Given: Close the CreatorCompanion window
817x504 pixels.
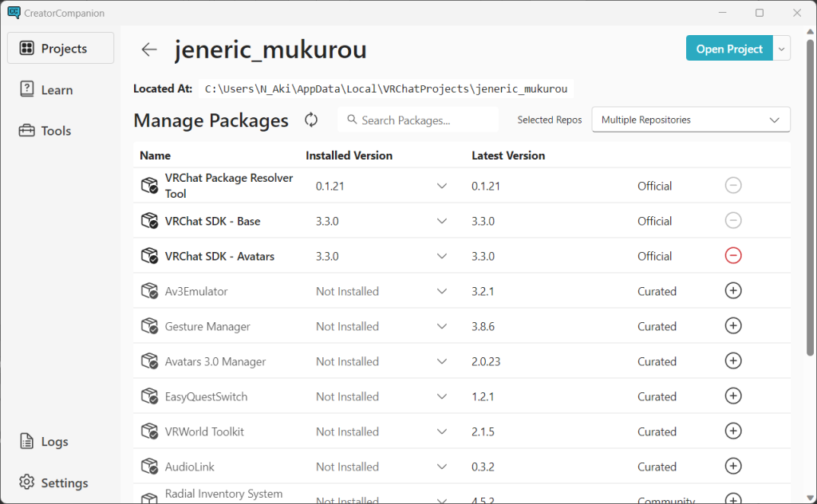Looking at the screenshot, I should (797, 13).
